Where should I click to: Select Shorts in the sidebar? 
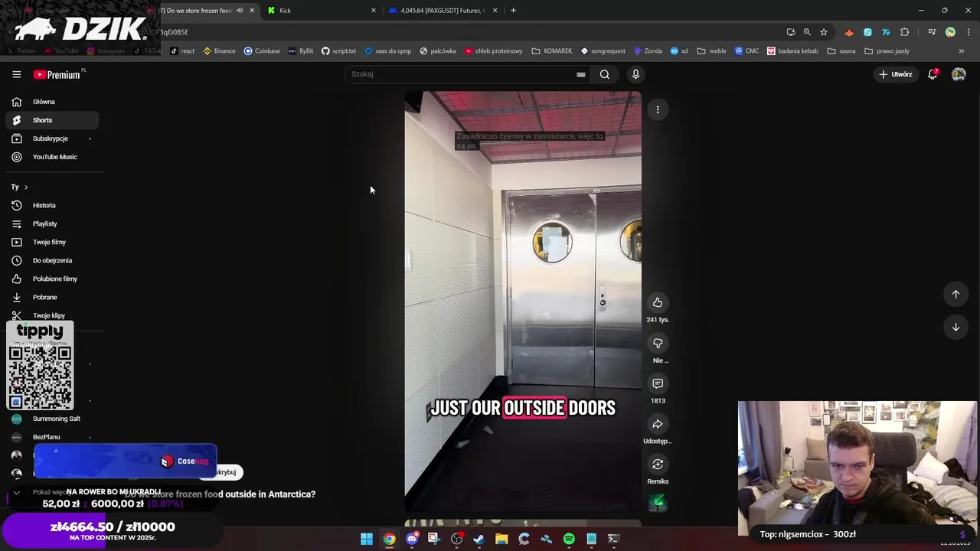pos(52,120)
